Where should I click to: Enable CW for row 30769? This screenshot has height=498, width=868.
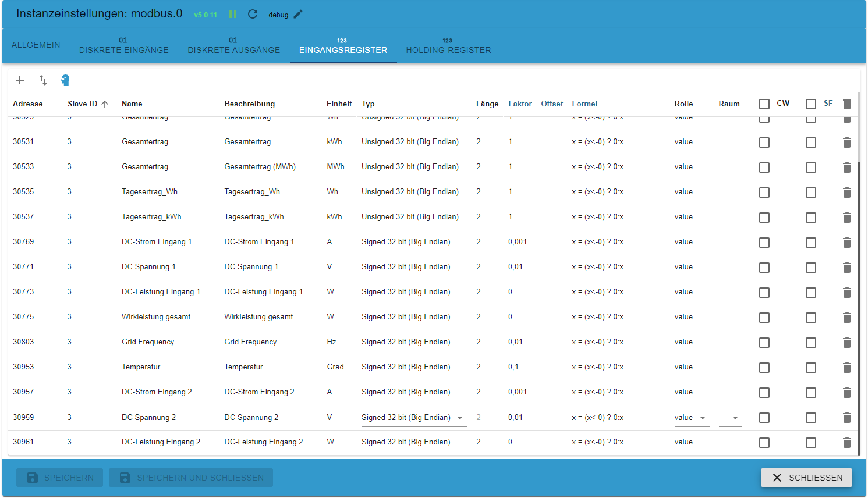tap(764, 243)
